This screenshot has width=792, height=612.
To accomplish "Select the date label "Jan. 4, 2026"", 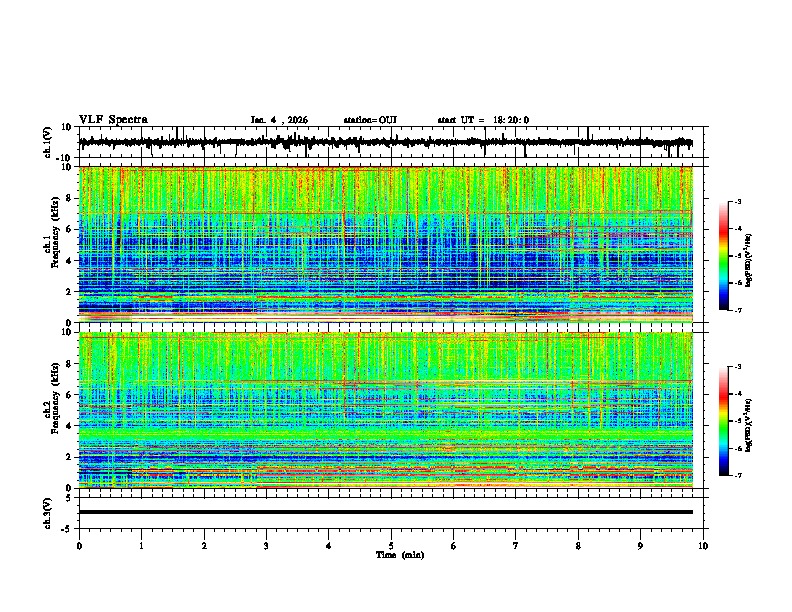I will 279,120.
